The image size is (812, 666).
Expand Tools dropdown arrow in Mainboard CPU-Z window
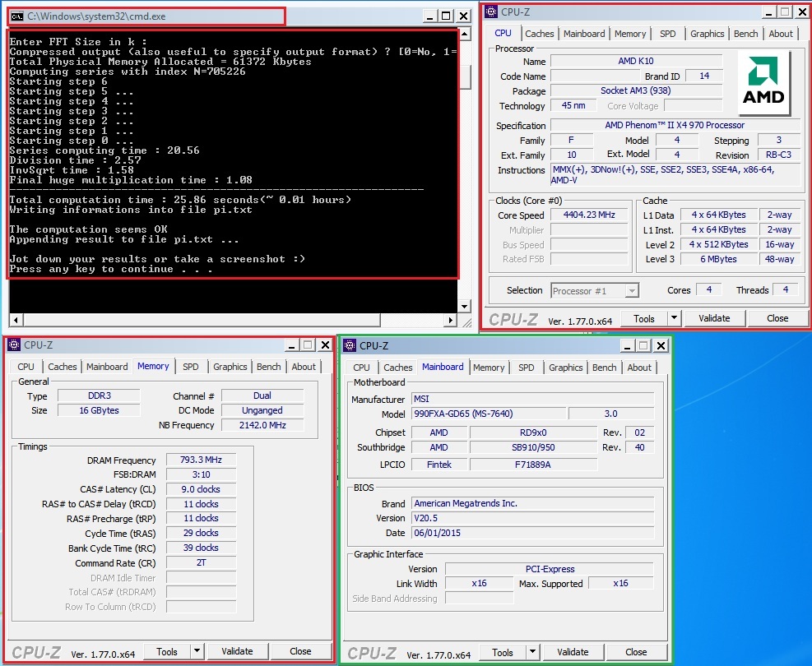[x=532, y=652]
